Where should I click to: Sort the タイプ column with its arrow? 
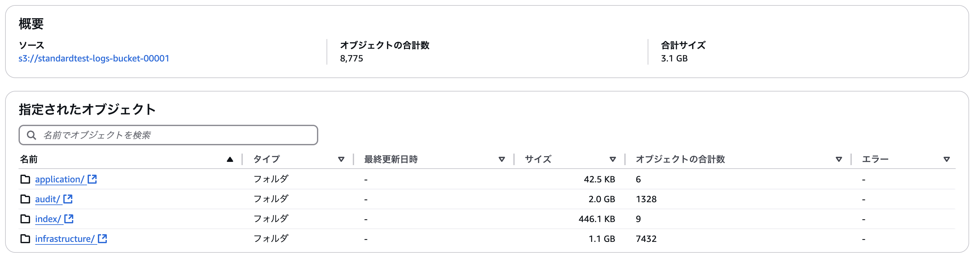(341, 159)
